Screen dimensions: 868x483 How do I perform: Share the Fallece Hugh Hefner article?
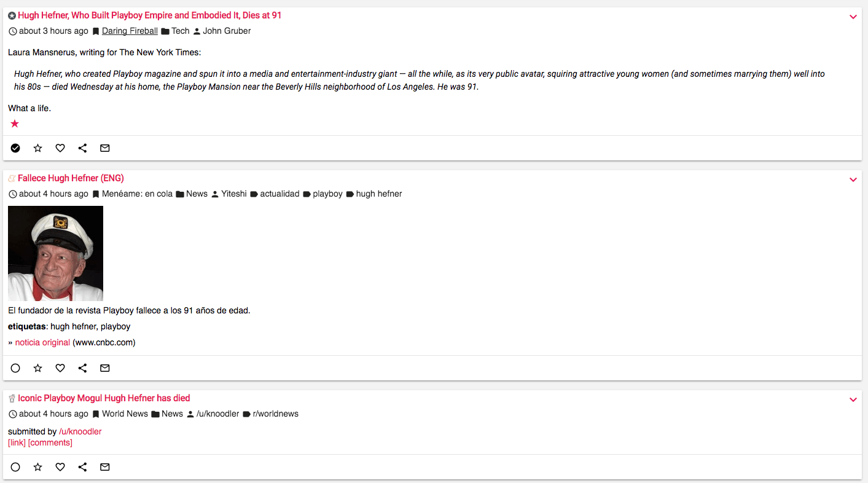(x=82, y=368)
